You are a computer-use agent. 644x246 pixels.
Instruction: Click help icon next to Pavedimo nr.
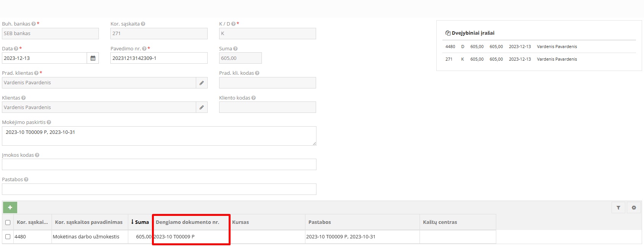coord(144,49)
